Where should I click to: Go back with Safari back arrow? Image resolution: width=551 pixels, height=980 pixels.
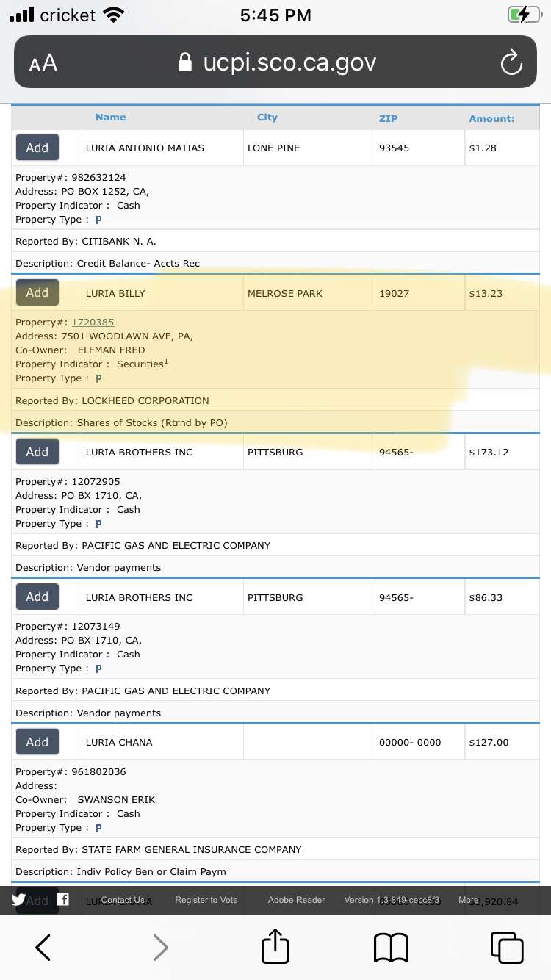click(43, 947)
